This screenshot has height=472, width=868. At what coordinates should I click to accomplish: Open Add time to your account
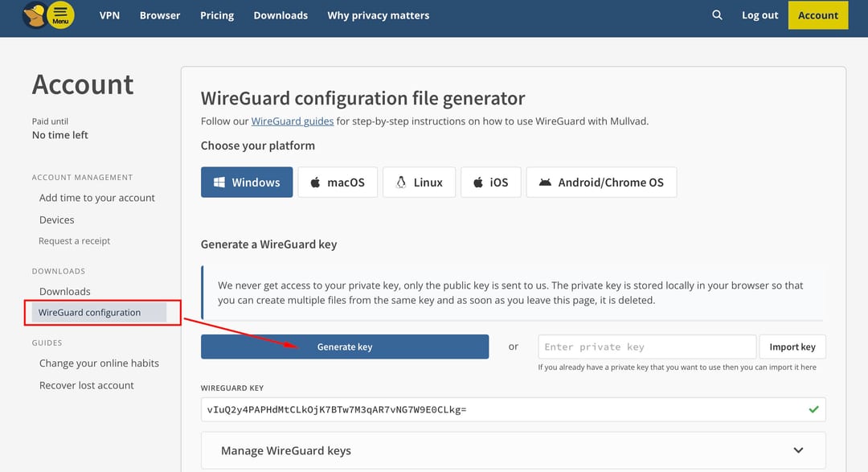click(x=97, y=198)
